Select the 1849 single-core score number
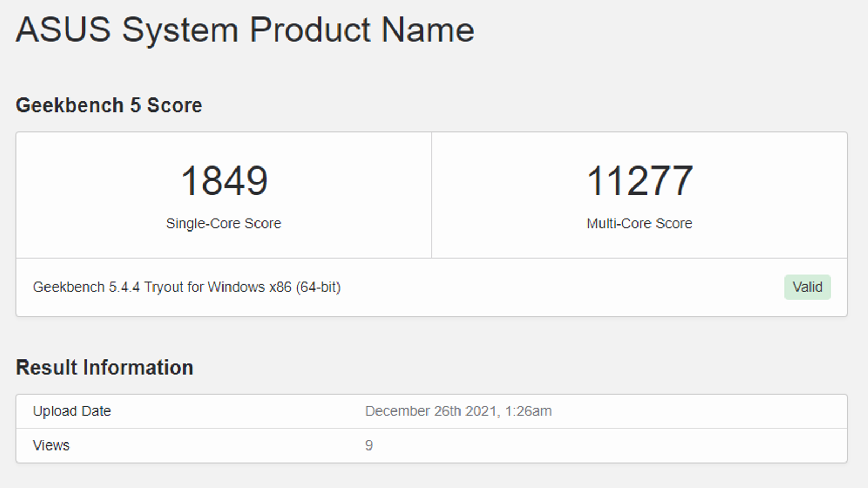This screenshot has width=868, height=488. pos(224,181)
